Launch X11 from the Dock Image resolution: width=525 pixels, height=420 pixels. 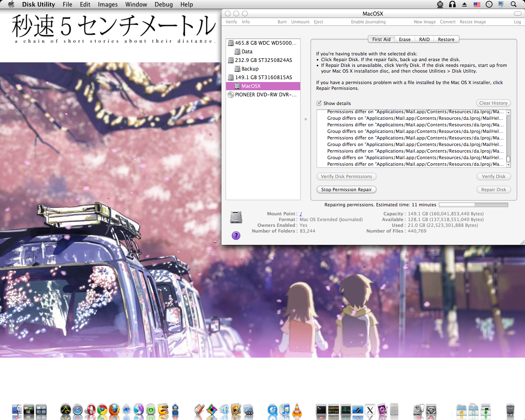[x=370, y=410]
